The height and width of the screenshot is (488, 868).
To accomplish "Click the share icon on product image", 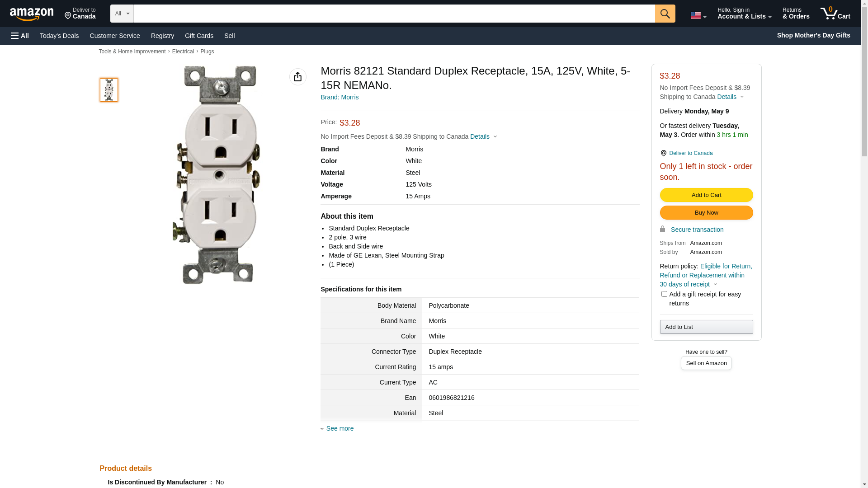I will click(297, 77).
